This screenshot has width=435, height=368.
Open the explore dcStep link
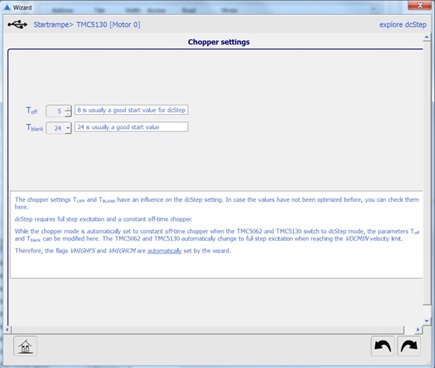[x=403, y=25]
